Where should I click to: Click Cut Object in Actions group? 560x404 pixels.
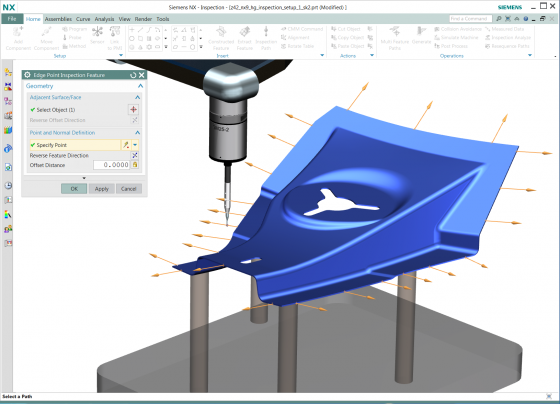[x=346, y=29]
